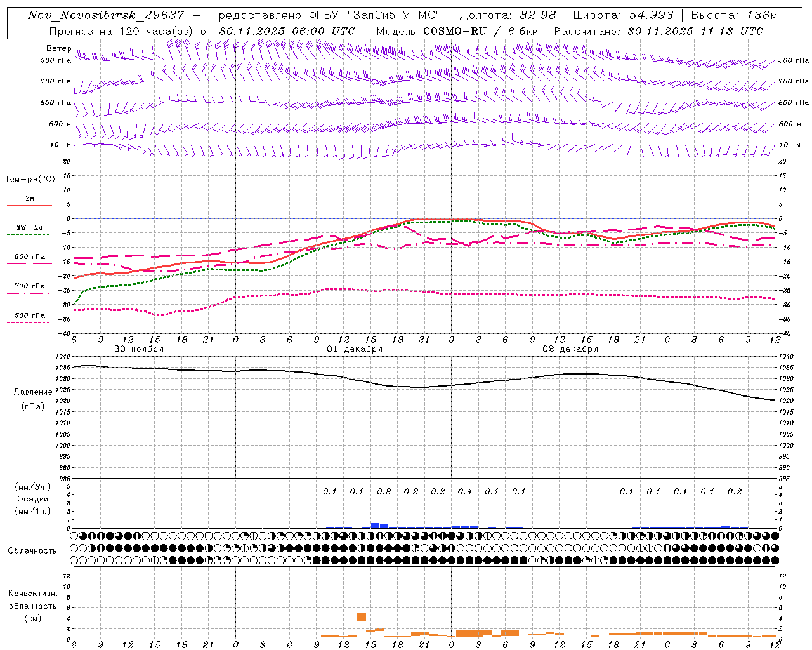Click the (гПа) unit under Давление
The height and width of the screenshot is (650, 812).
33,406
